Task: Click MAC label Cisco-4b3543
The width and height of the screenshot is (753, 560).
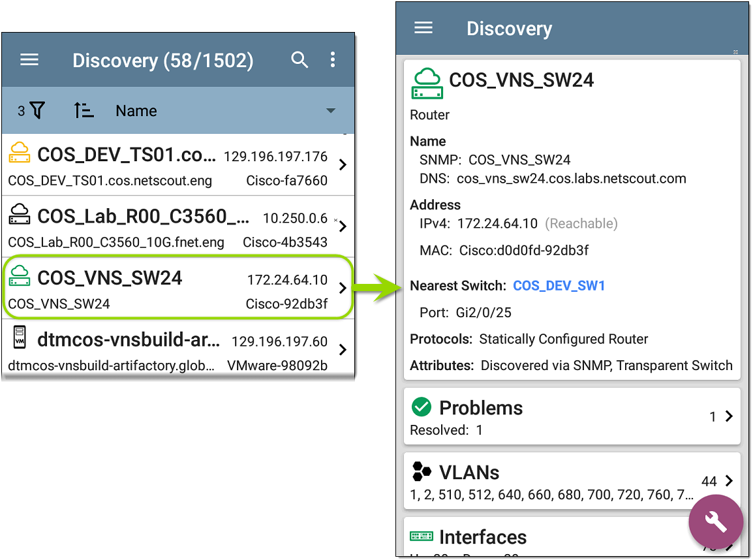Action: coord(285,242)
